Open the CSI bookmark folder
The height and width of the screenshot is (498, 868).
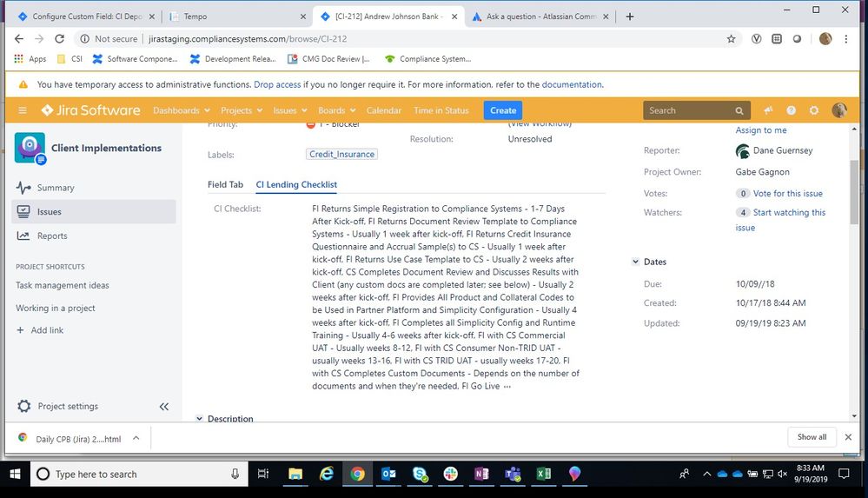70,59
